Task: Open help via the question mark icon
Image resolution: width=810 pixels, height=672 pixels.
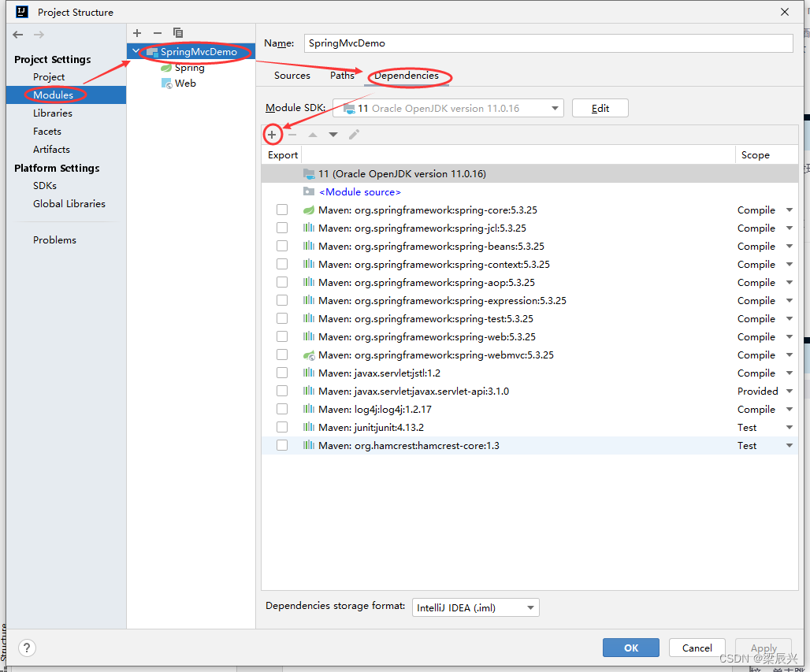Action: coord(27,648)
